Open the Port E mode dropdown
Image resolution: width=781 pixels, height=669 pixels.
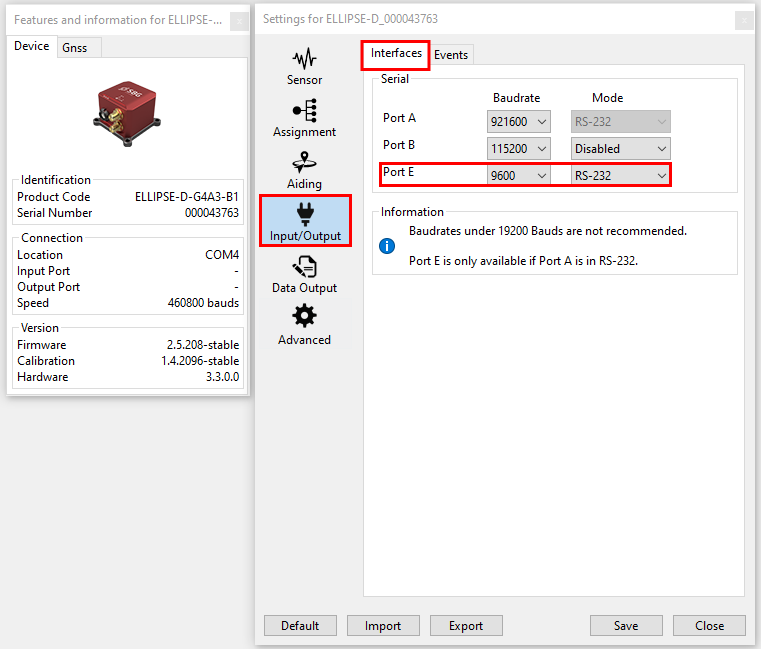pos(621,176)
